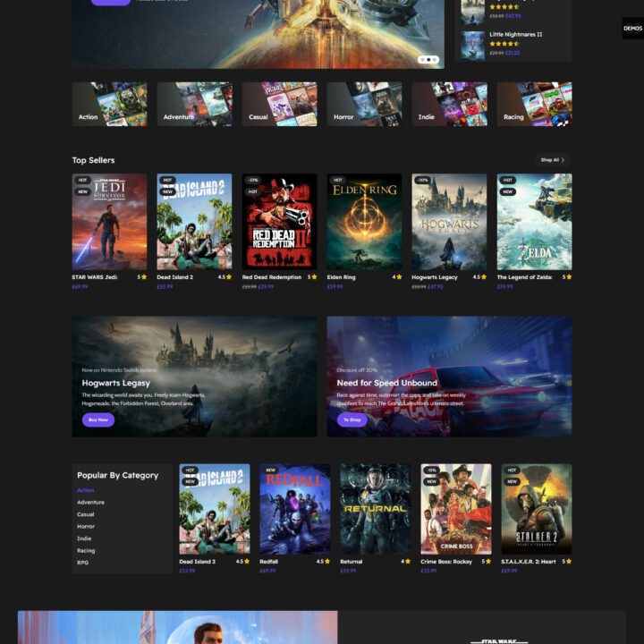The image size is (644, 644).
Task: Select Horror in Popular By Category
Action: (x=86, y=527)
